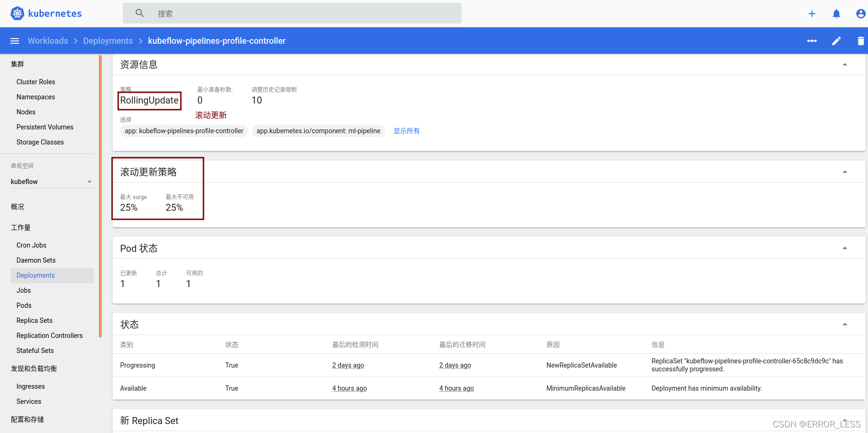This screenshot has width=868, height=433.
Task: Edit the deployment with the pencil icon
Action: click(836, 41)
